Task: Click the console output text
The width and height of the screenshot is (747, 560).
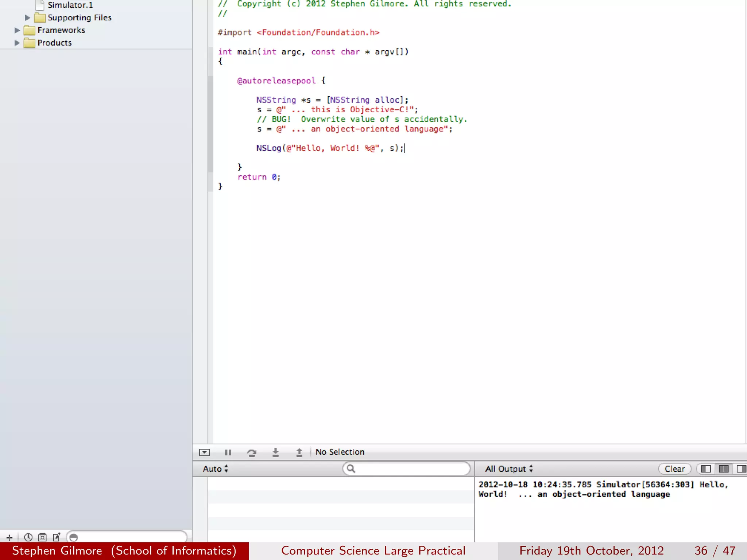Action: pyautogui.click(x=603, y=489)
